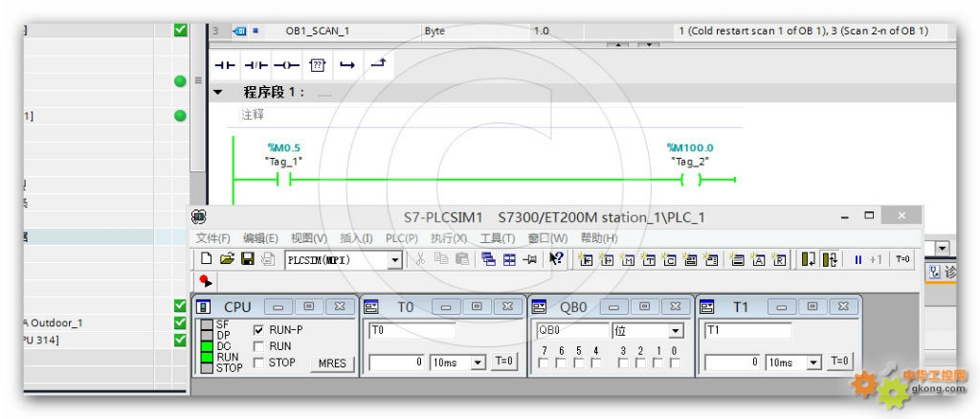Click the T1 timer value field
The image size is (980, 419).
732,363
